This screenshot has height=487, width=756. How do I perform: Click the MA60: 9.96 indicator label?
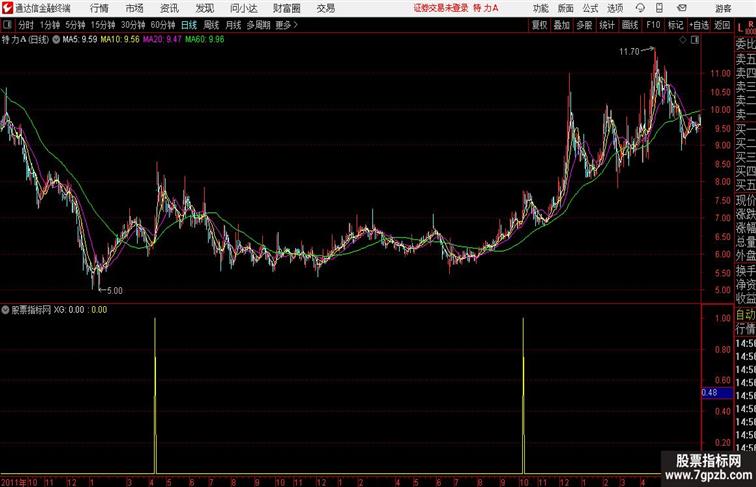pyautogui.click(x=204, y=40)
